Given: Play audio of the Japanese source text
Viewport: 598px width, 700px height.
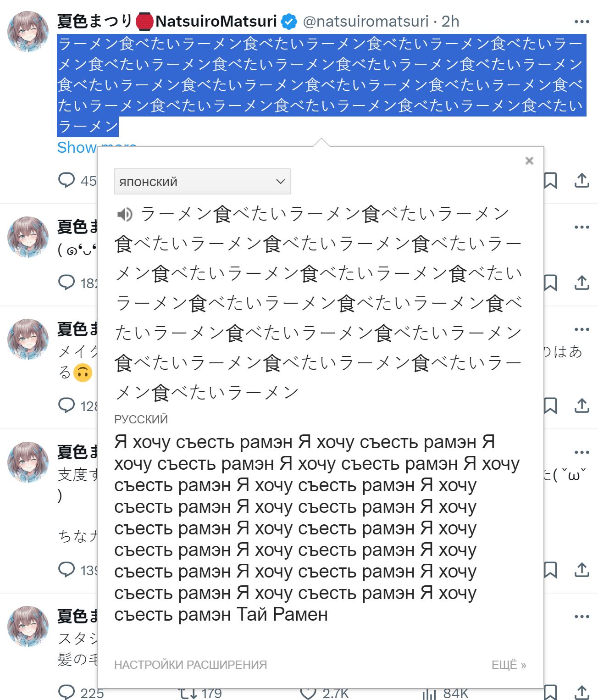Looking at the screenshot, I should pos(125,214).
